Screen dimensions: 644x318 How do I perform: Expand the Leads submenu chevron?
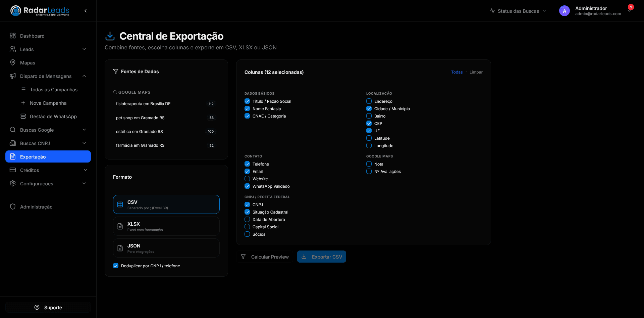click(x=84, y=49)
